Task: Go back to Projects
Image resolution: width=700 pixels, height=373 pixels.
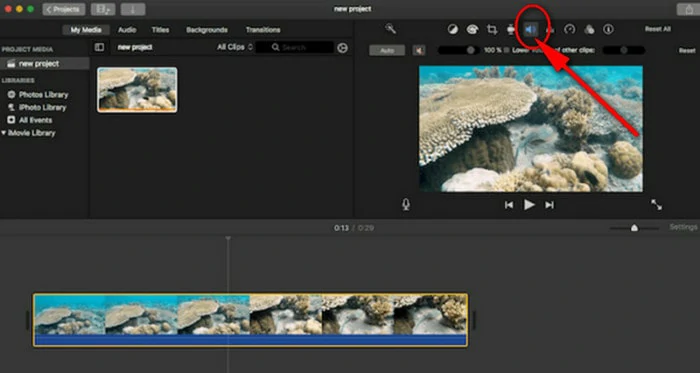Action: pyautogui.click(x=64, y=9)
